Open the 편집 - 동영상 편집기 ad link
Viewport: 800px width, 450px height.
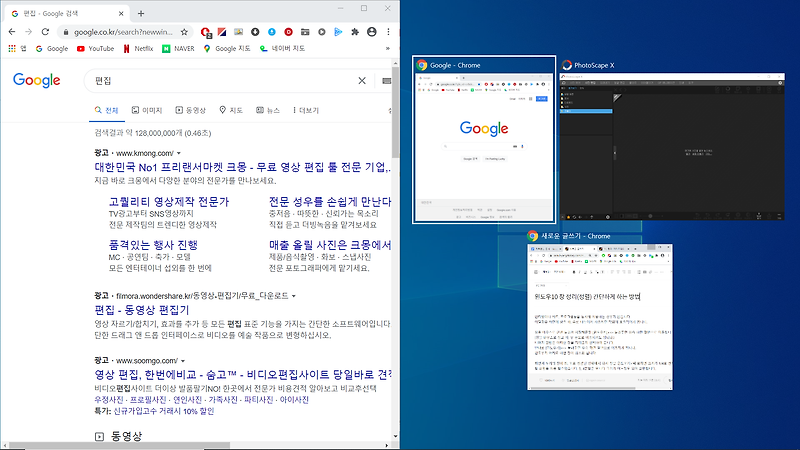point(142,310)
